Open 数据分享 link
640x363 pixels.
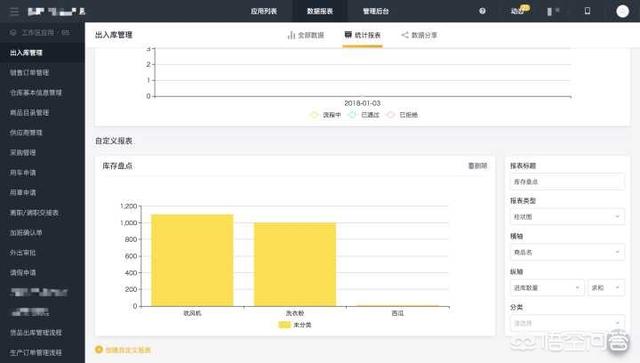click(x=419, y=35)
